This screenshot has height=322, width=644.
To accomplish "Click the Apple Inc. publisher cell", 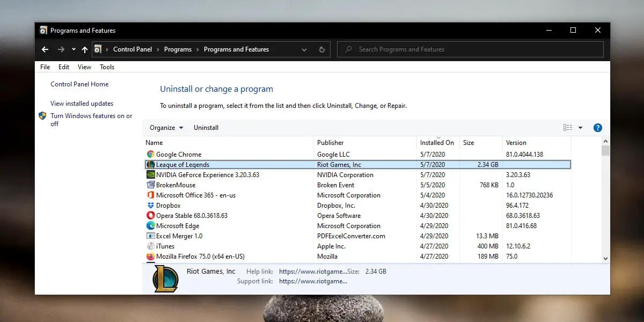I will click(331, 246).
